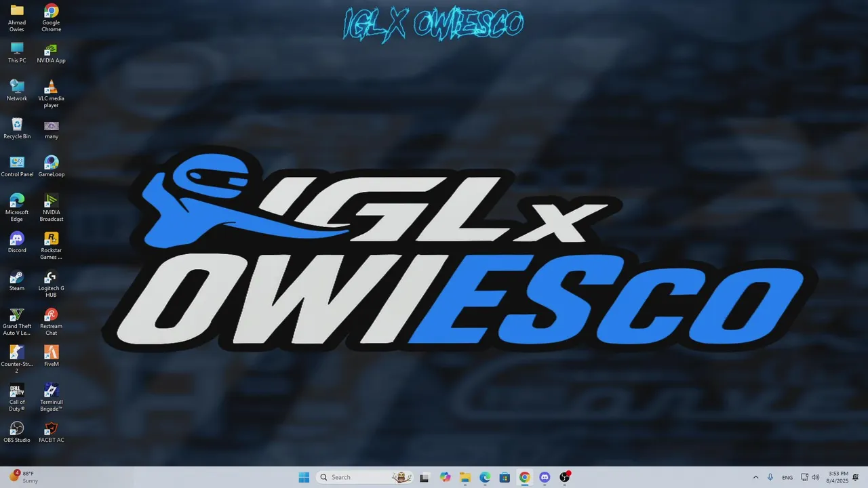Screen dimensions: 868x488
Task: Open ENG language switcher
Action: pos(787,477)
